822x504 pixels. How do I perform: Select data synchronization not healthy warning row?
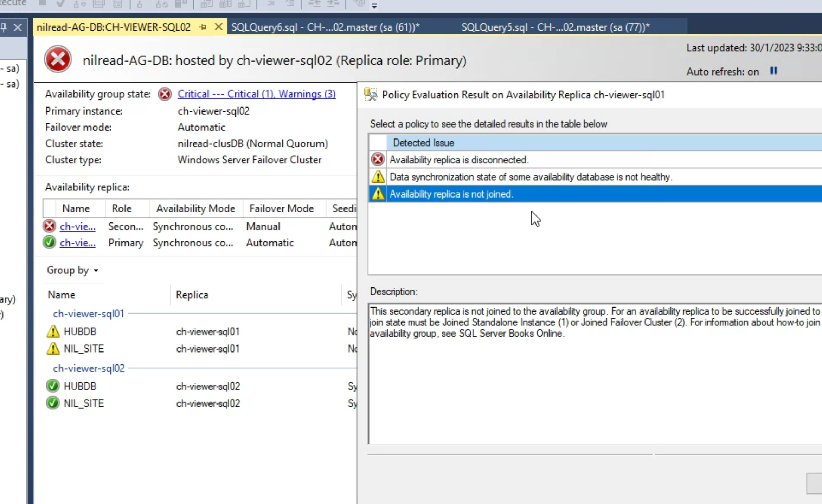pyautogui.click(x=530, y=177)
